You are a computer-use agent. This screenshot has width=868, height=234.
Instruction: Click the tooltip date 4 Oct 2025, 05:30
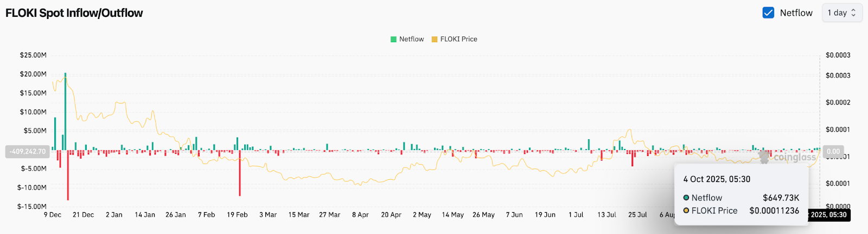717,179
